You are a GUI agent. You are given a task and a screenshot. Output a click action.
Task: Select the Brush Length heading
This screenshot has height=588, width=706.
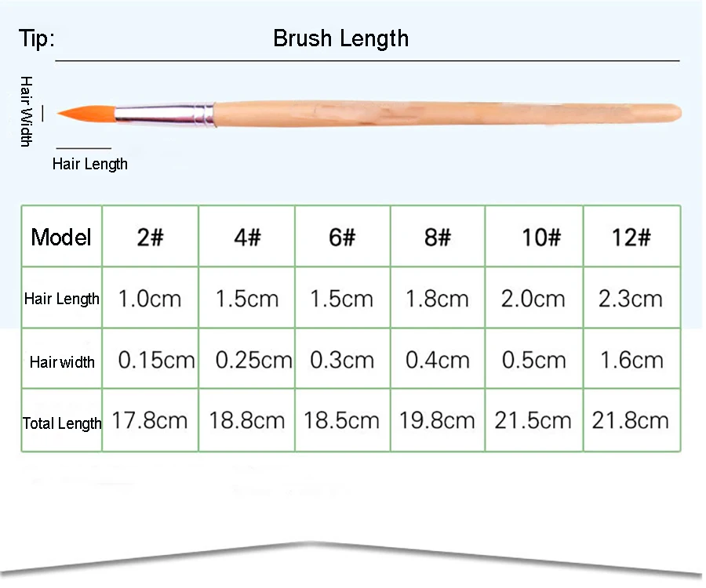pos(341,38)
